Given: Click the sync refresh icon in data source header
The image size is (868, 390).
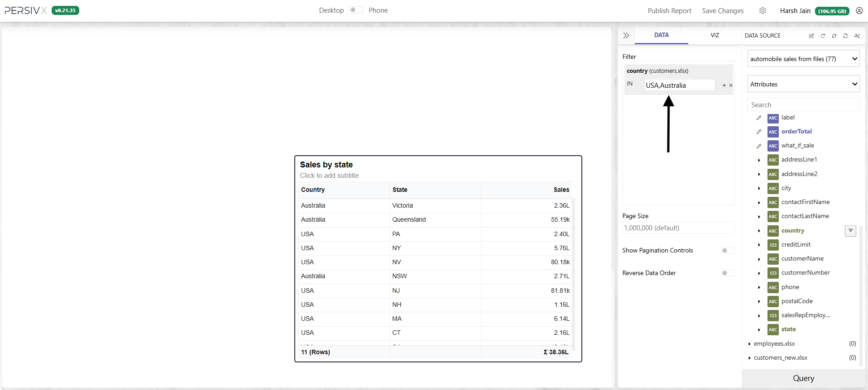Looking at the screenshot, I should tap(834, 36).
